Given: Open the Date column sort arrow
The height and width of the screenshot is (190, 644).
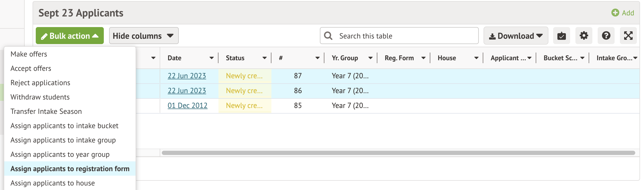Looking at the screenshot, I should click(x=211, y=58).
